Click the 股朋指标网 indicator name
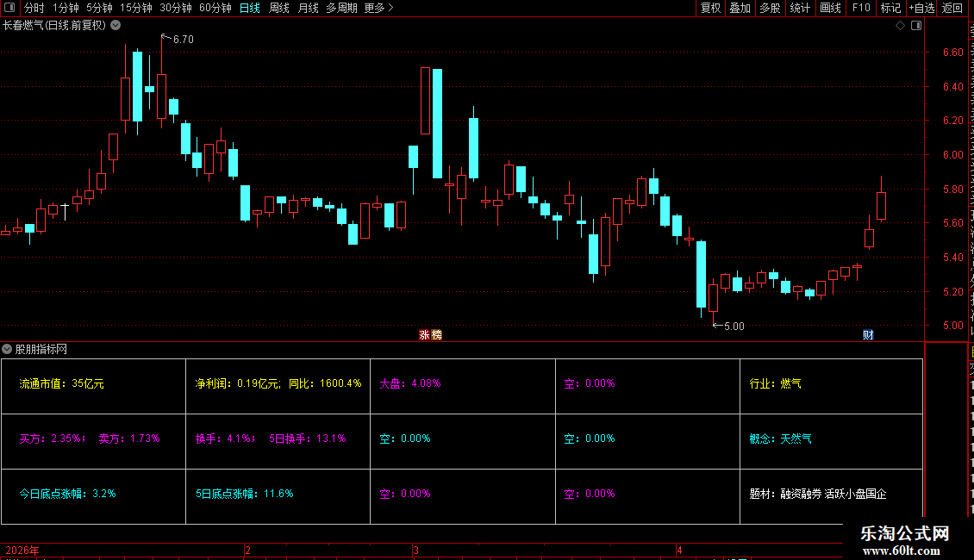974x560 pixels. pos(41,350)
